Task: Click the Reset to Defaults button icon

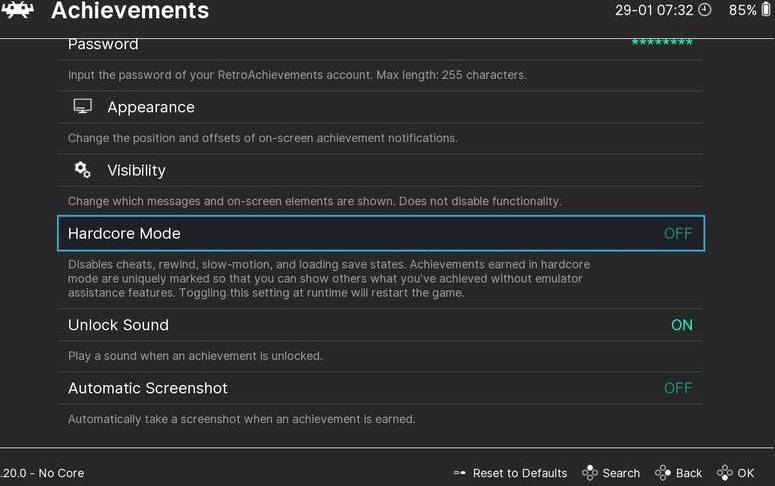Action: point(460,473)
